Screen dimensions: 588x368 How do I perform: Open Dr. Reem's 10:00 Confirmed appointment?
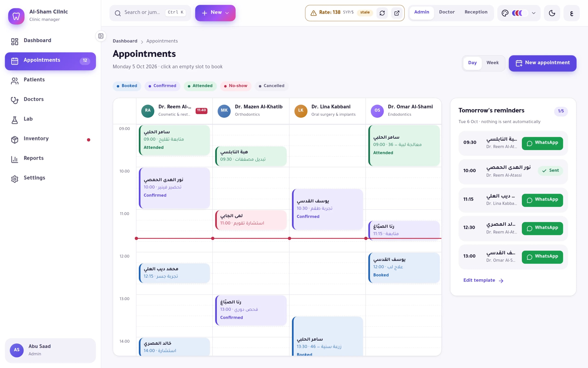pos(175,188)
